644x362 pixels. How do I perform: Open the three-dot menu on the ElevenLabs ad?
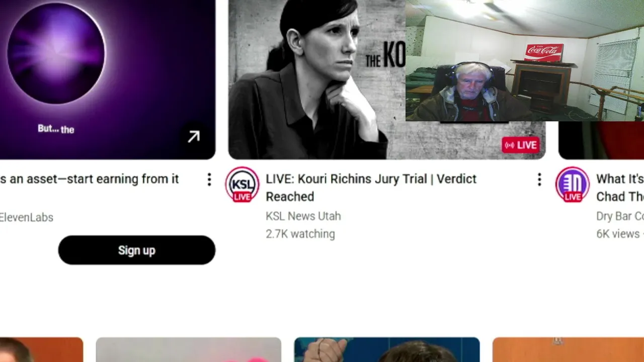point(209,179)
